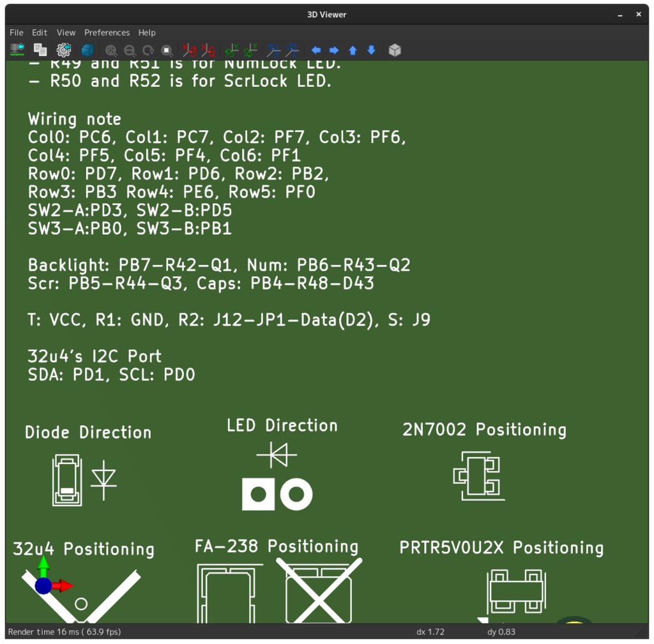The width and height of the screenshot is (654, 644).
Task: Click the move board left blue arrow
Action: [316, 50]
